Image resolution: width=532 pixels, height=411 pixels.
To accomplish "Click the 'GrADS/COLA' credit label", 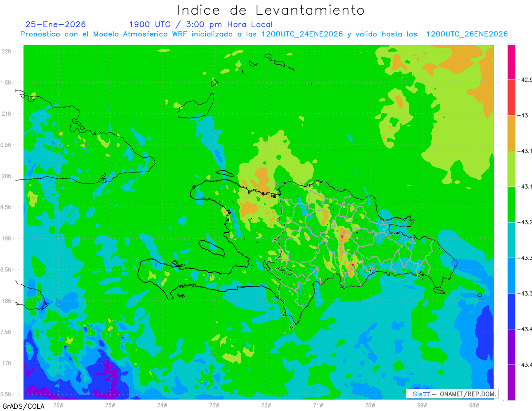I will (x=23, y=406).
